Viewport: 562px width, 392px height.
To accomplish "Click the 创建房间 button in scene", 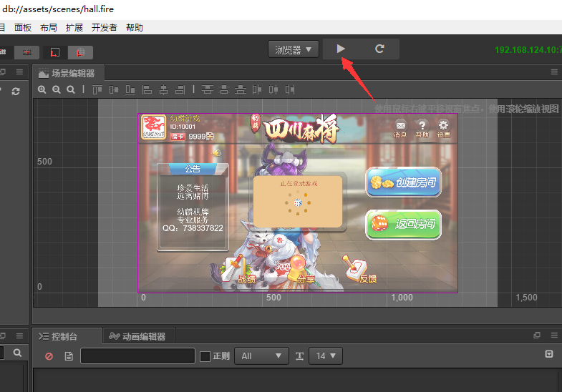I will [403, 182].
